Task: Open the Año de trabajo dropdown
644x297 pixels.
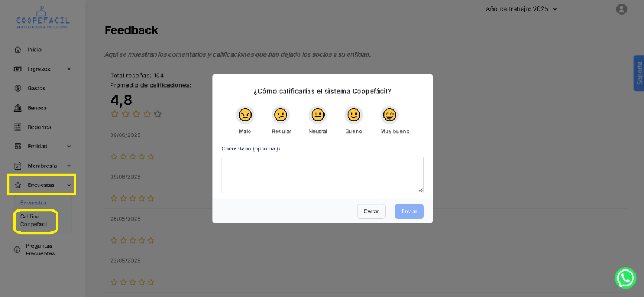Action: [x=521, y=9]
